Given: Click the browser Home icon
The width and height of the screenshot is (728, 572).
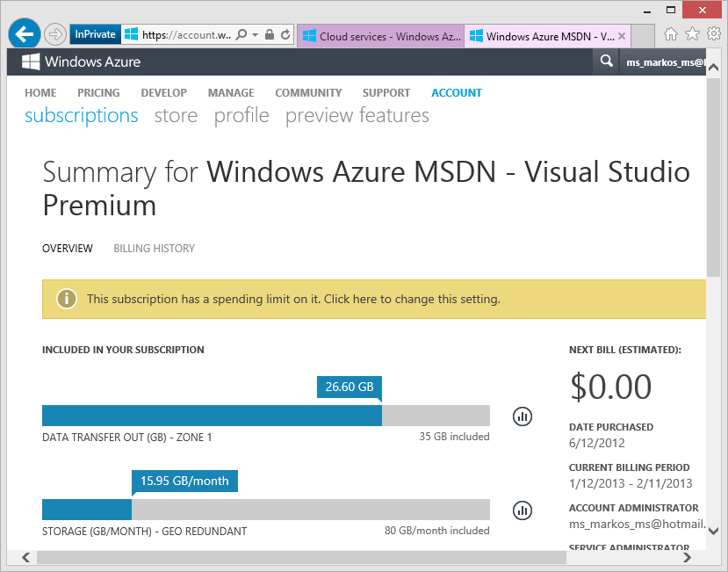Looking at the screenshot, I should click(x=671, y=34).
